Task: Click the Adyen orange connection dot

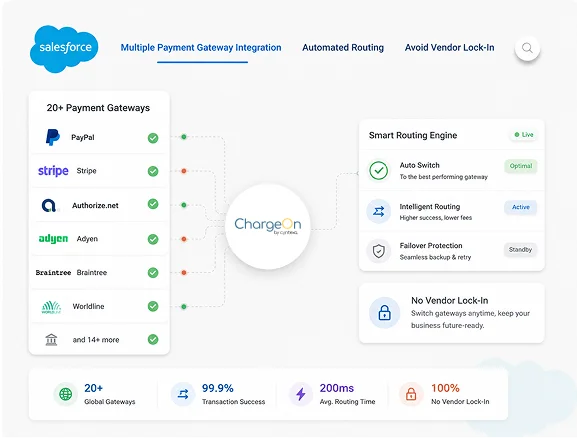Action: point(184,239)
